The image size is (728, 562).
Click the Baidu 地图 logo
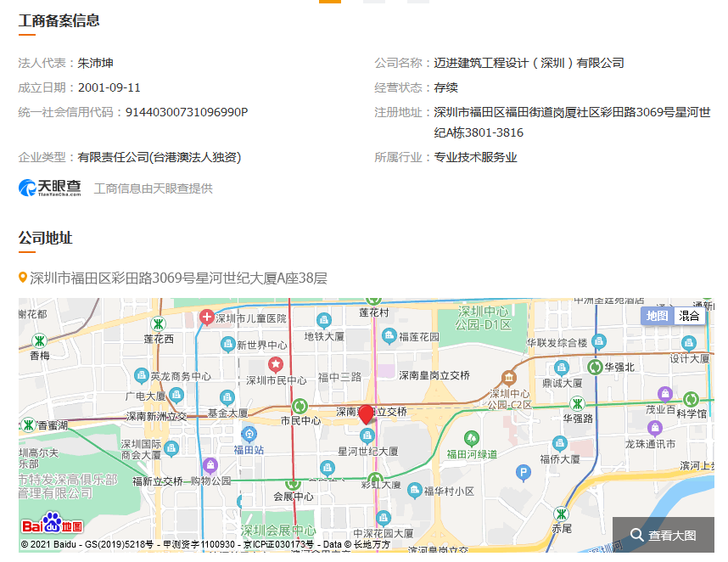point(52,523)
